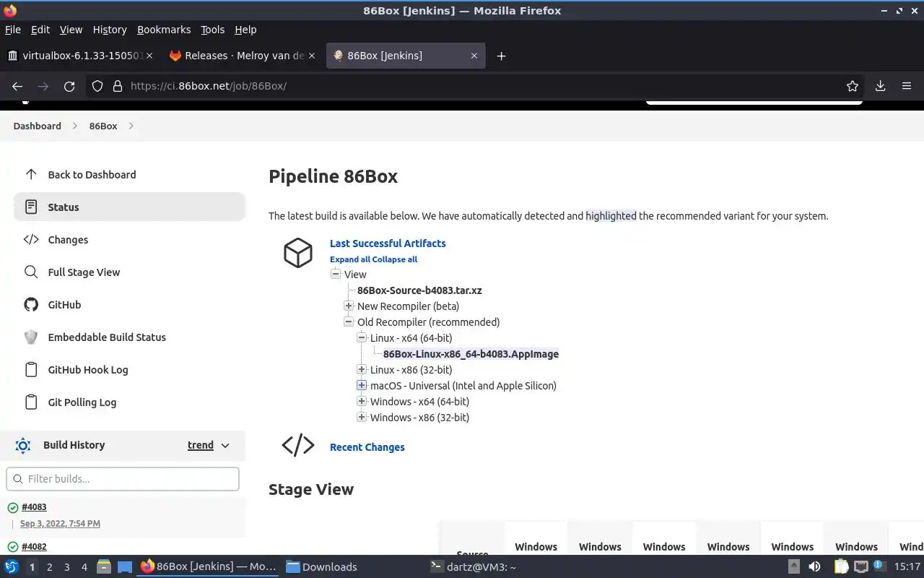The width and height of the screenshot is (924, 578).
Task: Open the File menu
Action: coord(13,30)
